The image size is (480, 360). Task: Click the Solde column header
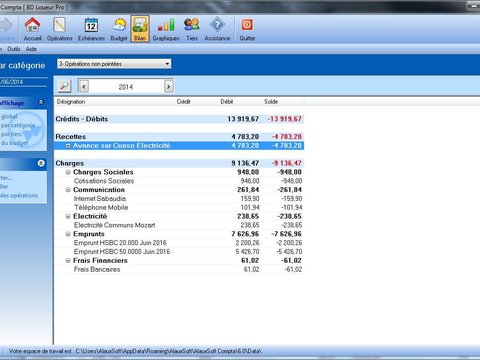point(271,102)
